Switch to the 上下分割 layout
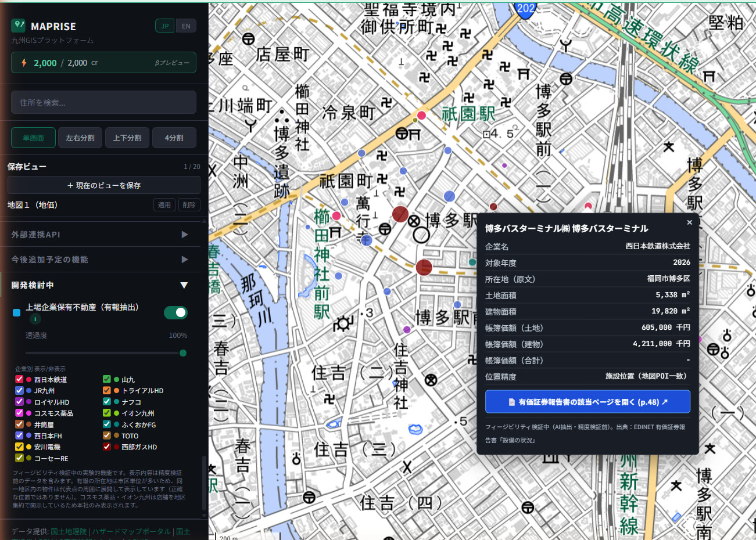This screenshot has width=756, height=540. coord(127,138)
